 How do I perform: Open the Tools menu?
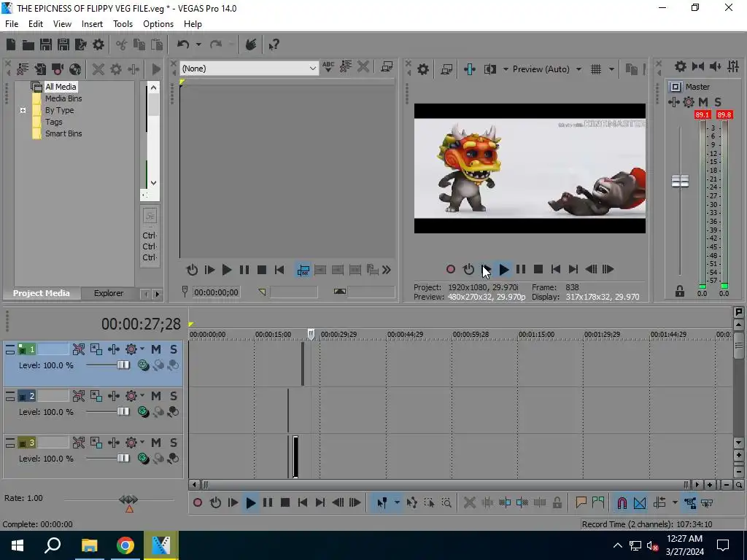(123, 24)
